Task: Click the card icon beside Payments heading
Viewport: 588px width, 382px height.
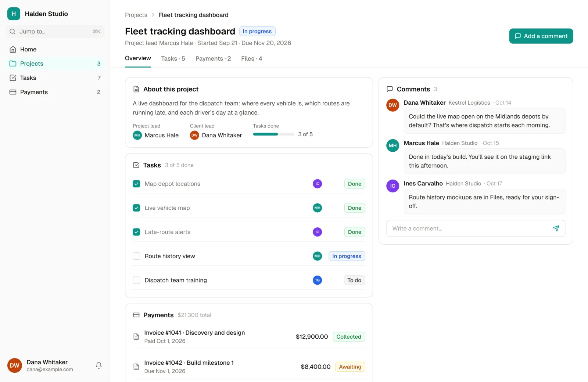Action: [x=136, y=315]
